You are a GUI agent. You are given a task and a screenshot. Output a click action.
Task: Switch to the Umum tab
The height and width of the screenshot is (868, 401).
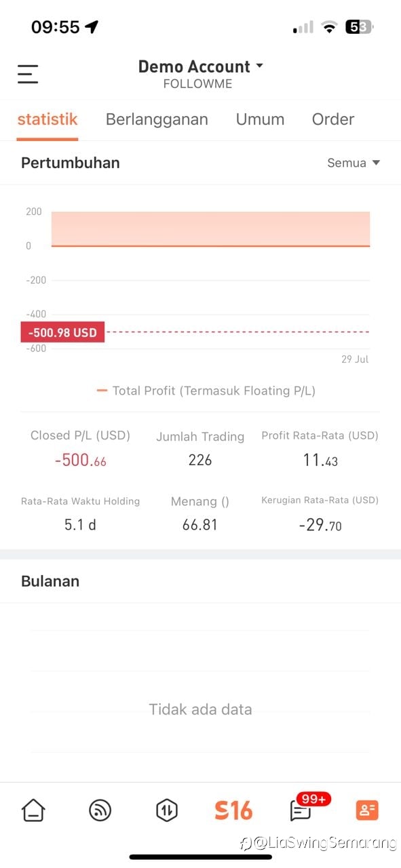[260, 119]
